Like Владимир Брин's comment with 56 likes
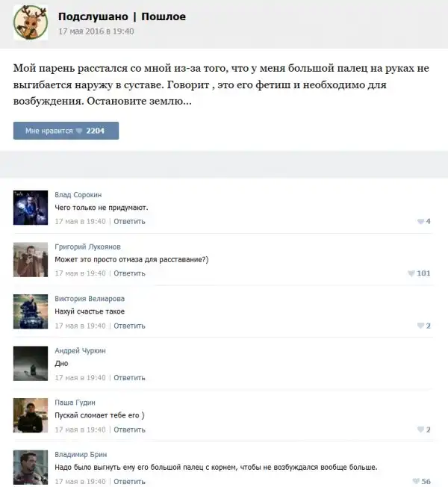This screenshot has width=448, height=487. point(416,482)
